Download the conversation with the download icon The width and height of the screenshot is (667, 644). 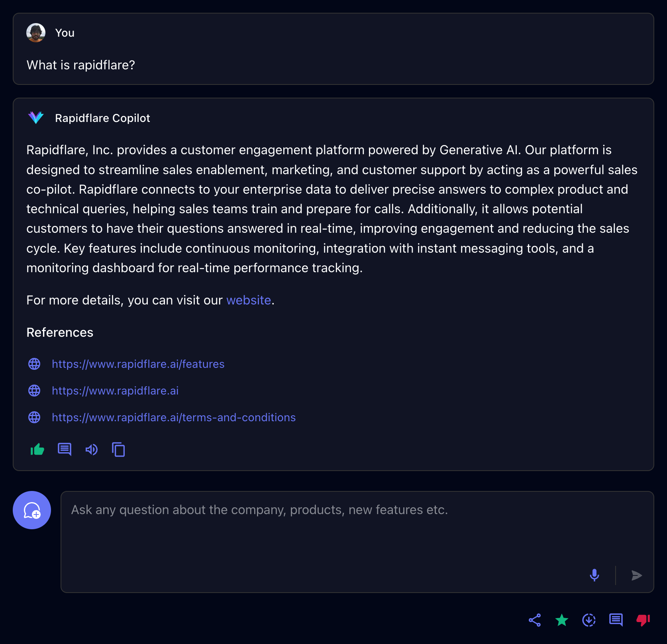pos(589,620)
